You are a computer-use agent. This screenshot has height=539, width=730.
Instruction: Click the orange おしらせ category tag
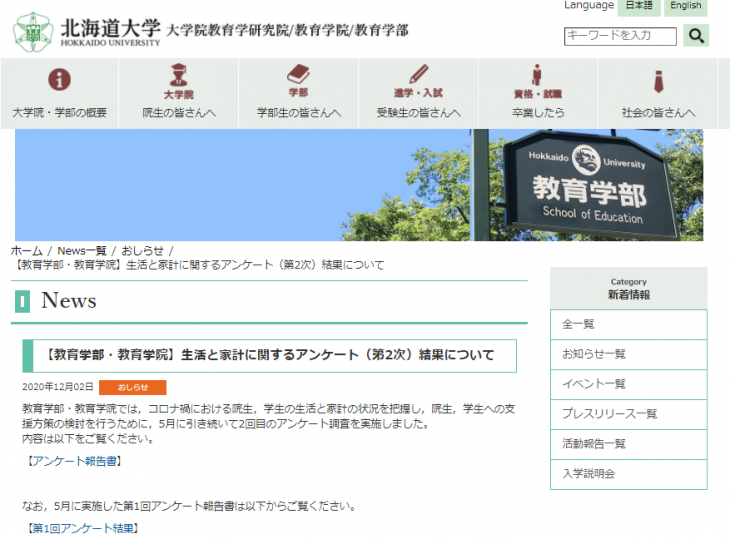(133, 387)
